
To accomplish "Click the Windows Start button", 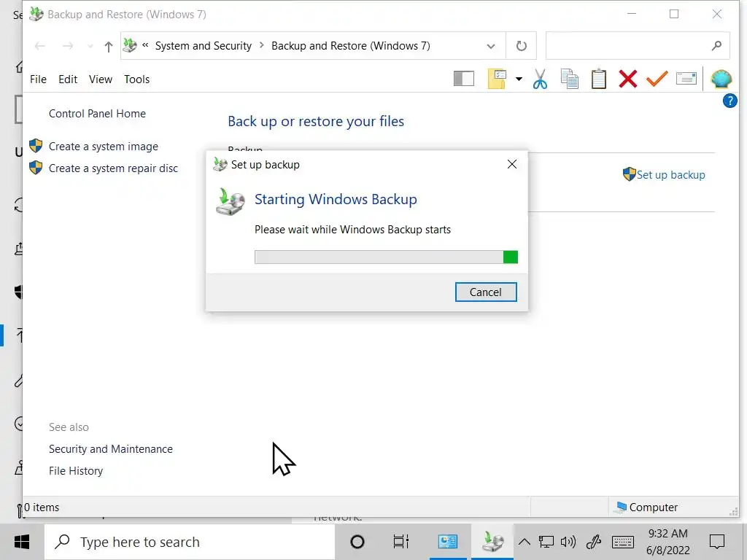I will point(22,542).
